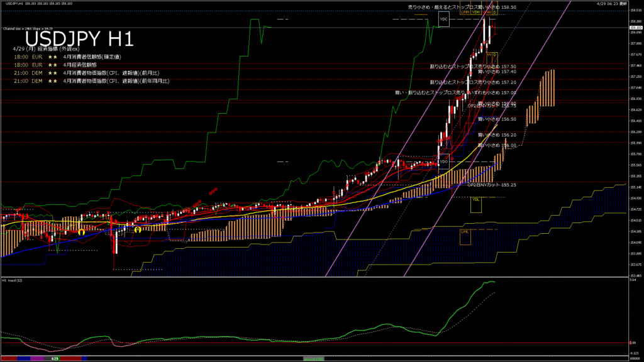This screenshot has width=644, height=362.
Task: Click the H1 macd (12) indicator label
Action: pos(13,280)
